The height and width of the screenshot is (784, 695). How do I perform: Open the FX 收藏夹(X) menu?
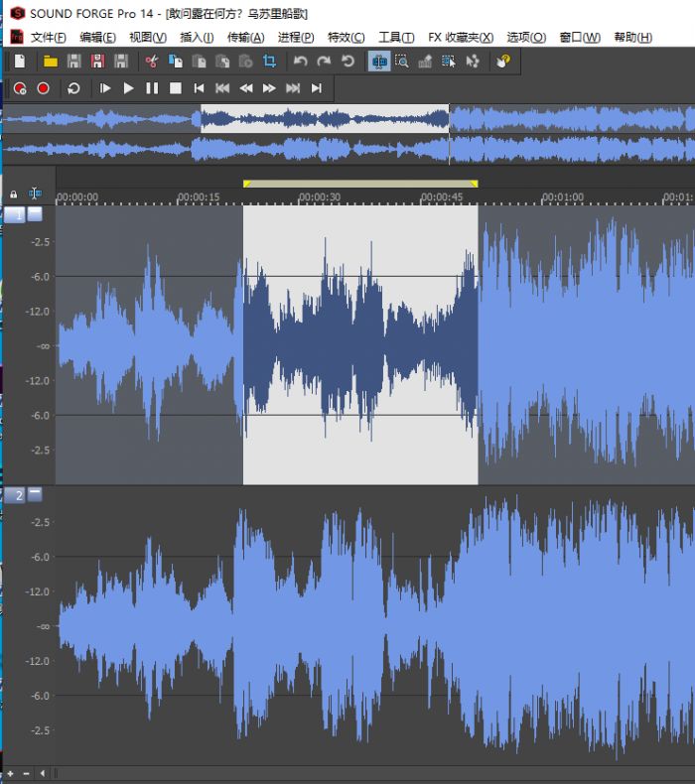[461, 38]
